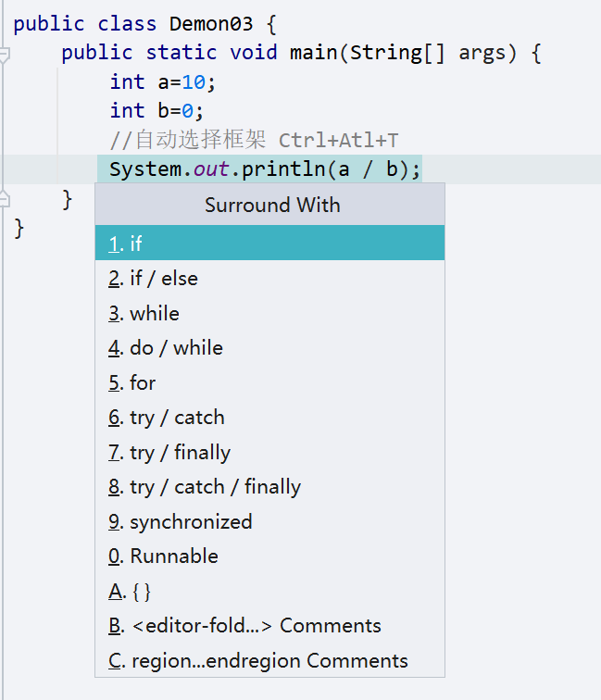Select '0. Runnable' template

[269, 556]
